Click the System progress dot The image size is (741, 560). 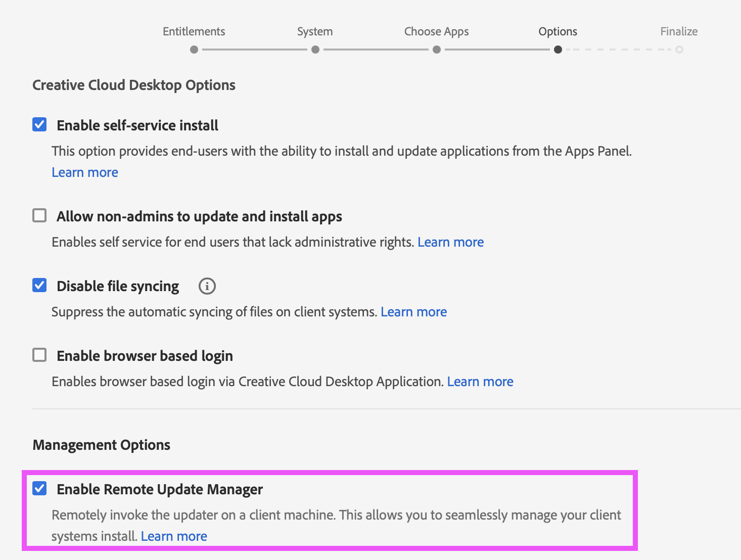click(x=315, y=50)
